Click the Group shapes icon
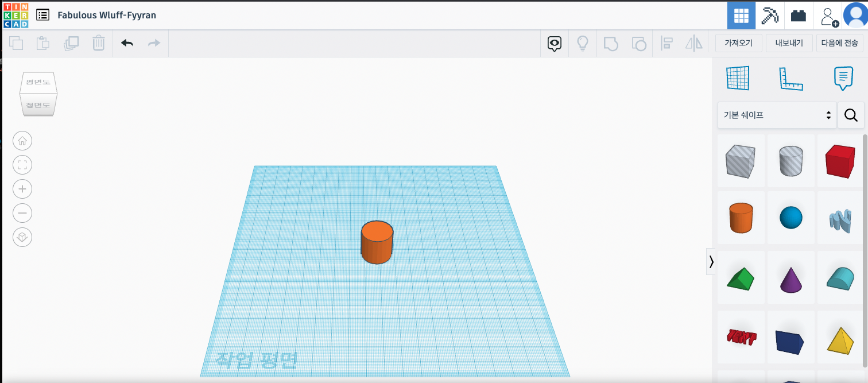Viewport: 868px width, 383px height. [611, 44]
